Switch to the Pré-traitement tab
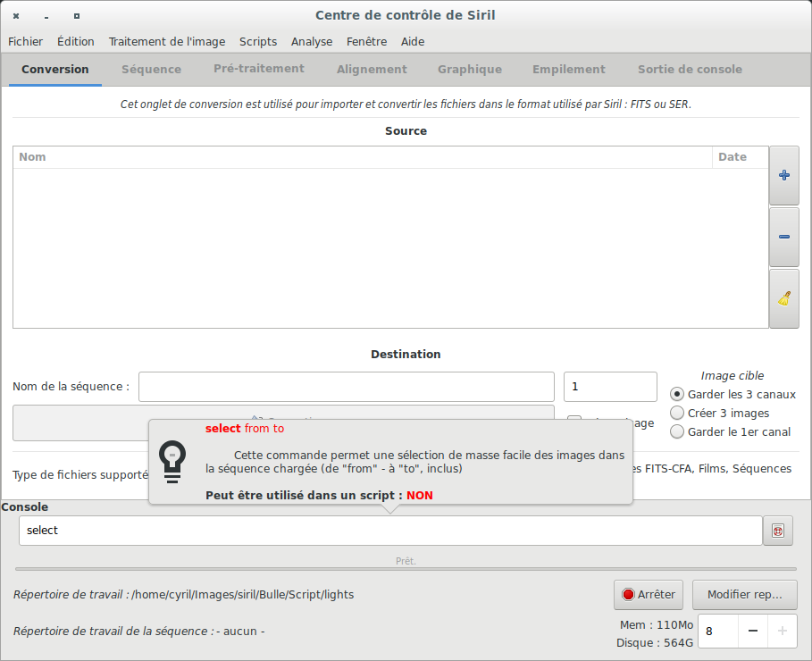The height and width of the screenshot is (661, 812). click(259, 69)
